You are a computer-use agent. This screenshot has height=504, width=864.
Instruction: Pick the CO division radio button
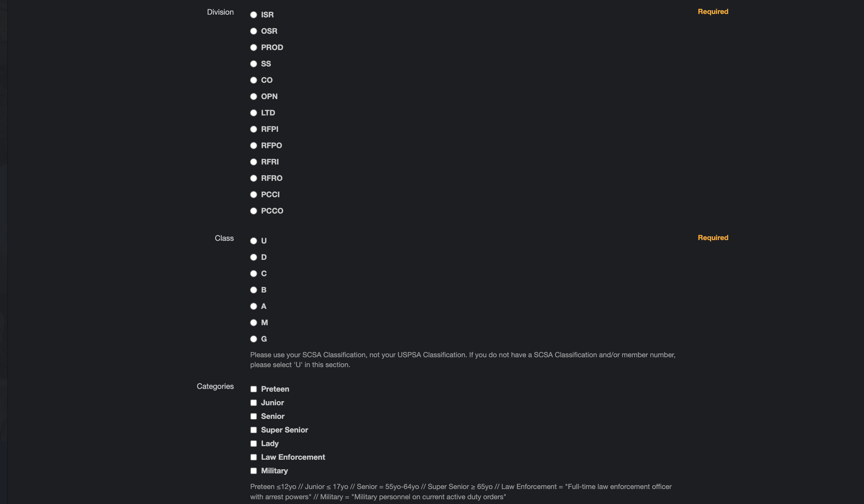253,80
